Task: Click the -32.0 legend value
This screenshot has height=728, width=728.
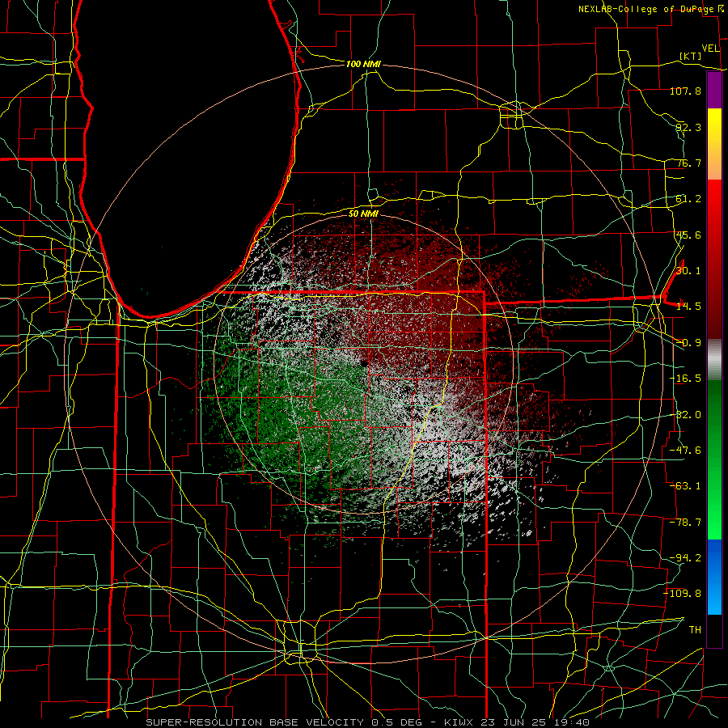Action: coord(685,415)
